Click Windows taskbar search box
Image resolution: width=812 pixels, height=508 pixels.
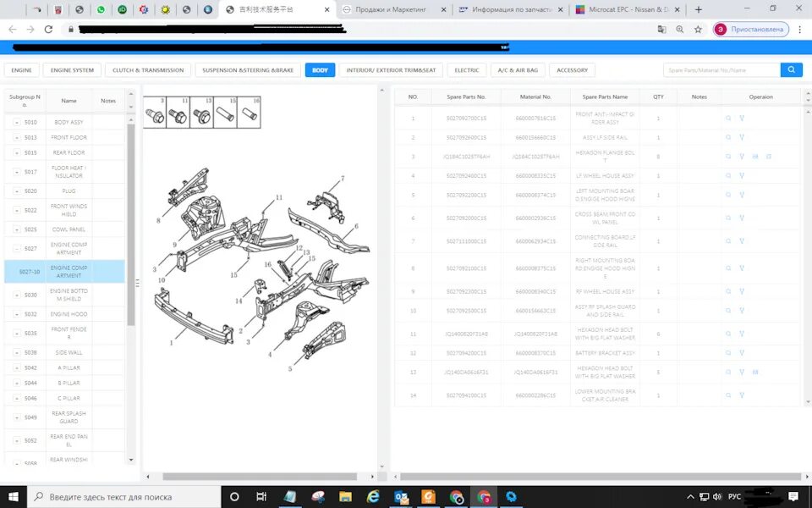coord(123,497)
